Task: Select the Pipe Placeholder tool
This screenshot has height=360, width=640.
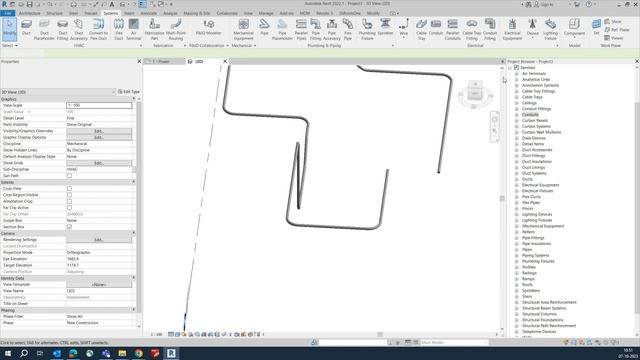Action: tap(282, 29)
